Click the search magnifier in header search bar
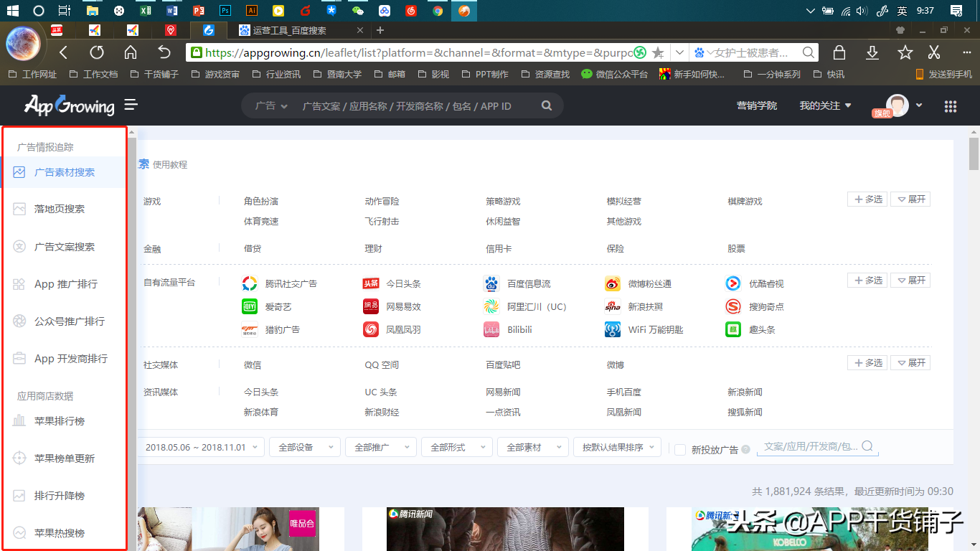This screenshot has width=980, height=551. point(547,105)
